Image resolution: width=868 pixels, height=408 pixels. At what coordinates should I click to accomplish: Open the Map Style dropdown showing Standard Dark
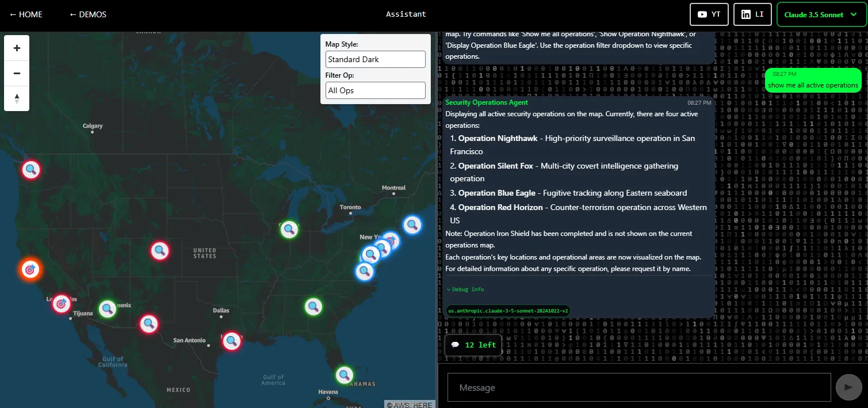tap(376, 59)
